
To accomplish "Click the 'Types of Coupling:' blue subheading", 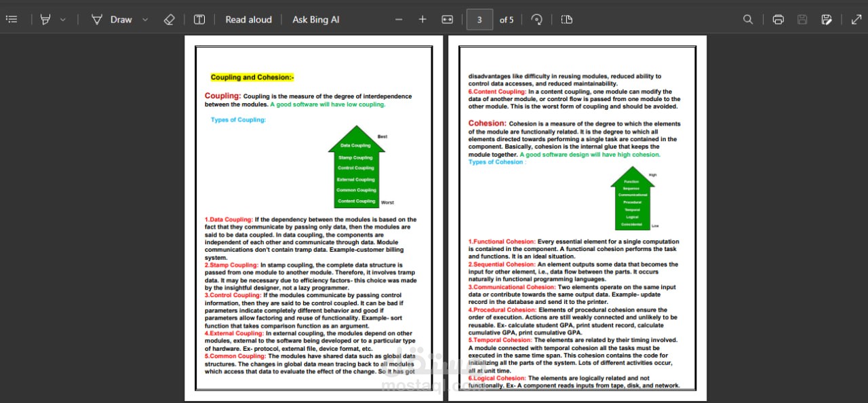I will pyautogui.click(x=238, y=120).
